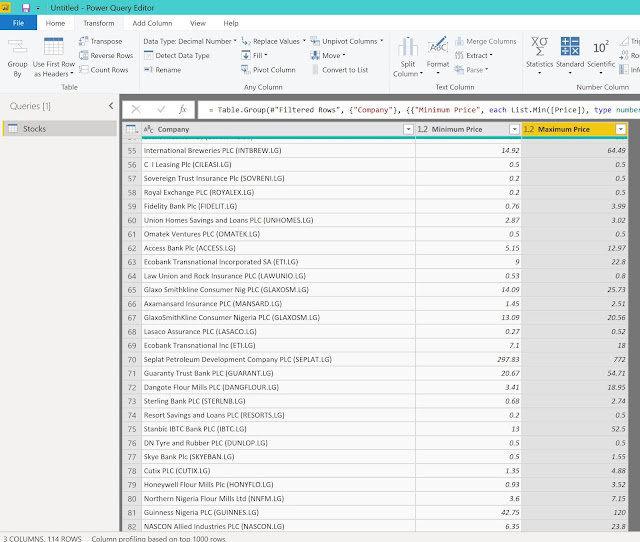Click the table corner menu icon
This screenshot has width=640, height=542.
132,129
